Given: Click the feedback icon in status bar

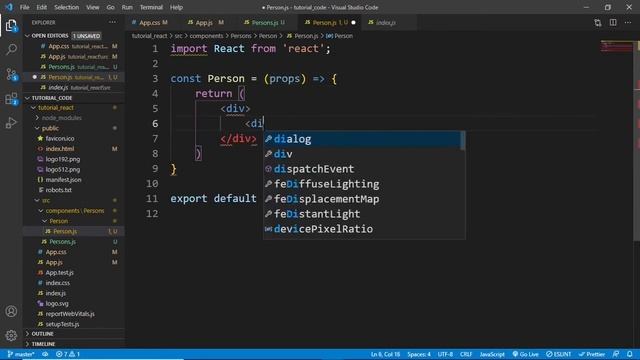Looking at the screenshot, I should 616,354.
